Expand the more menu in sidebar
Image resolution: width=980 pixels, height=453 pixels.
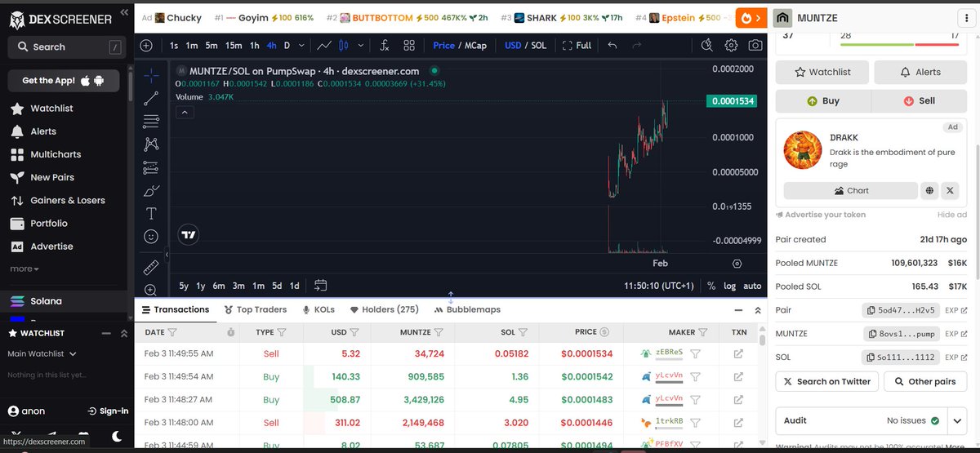coord(24,269)
